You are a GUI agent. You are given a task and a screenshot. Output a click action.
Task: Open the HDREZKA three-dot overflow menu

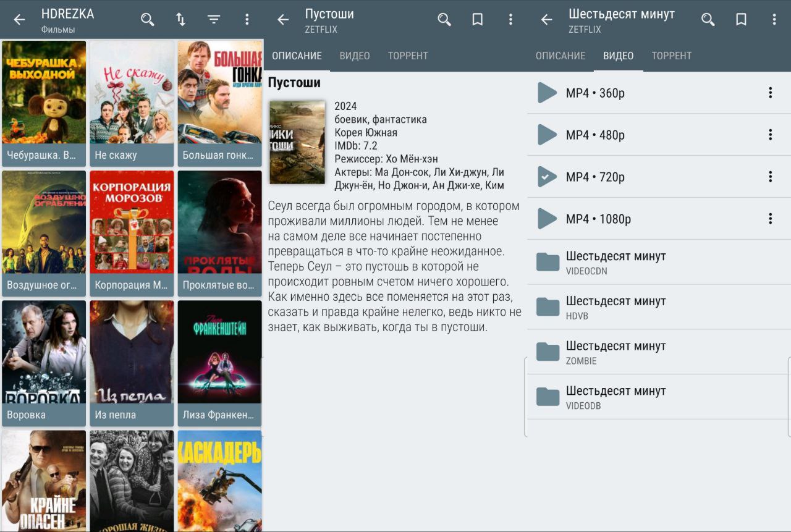pos(247,20)
